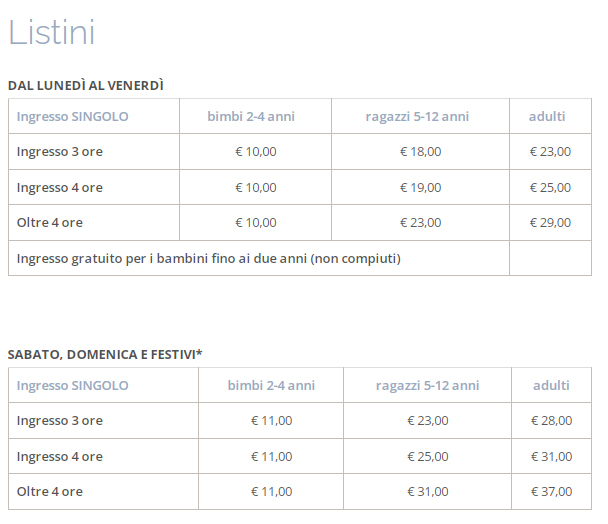The image size is (608, 524).
Task: Click the Listini page heading
Action: pyautogui.click(x=52, y=33)
